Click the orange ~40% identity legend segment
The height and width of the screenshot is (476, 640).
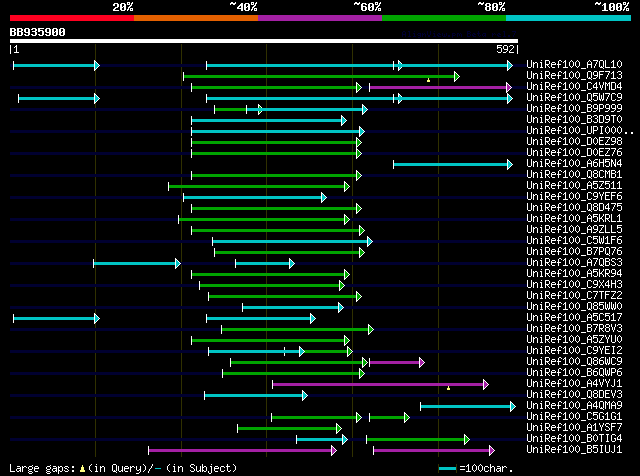[196, 18]
